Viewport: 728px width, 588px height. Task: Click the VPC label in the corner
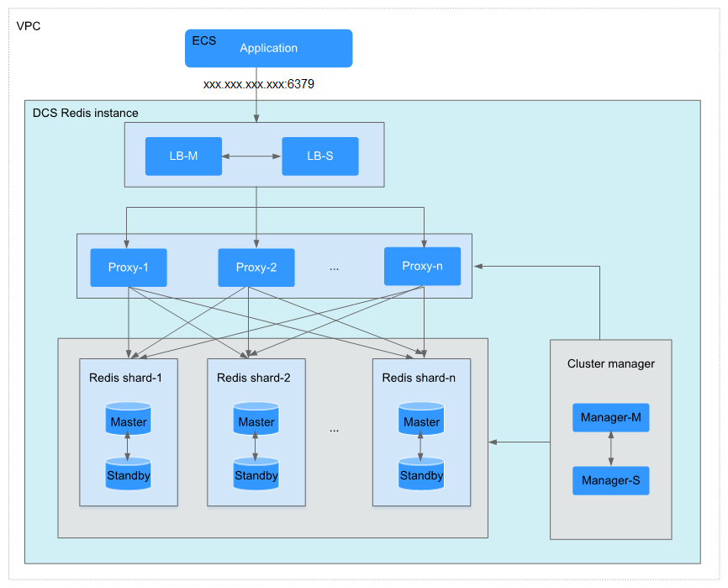click(29, 26)
